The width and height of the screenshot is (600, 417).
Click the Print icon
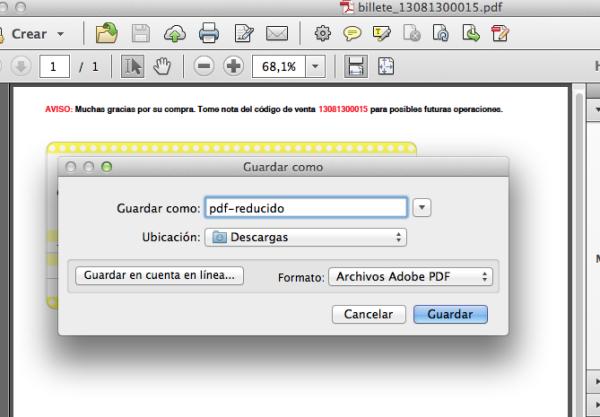point(209,33)
